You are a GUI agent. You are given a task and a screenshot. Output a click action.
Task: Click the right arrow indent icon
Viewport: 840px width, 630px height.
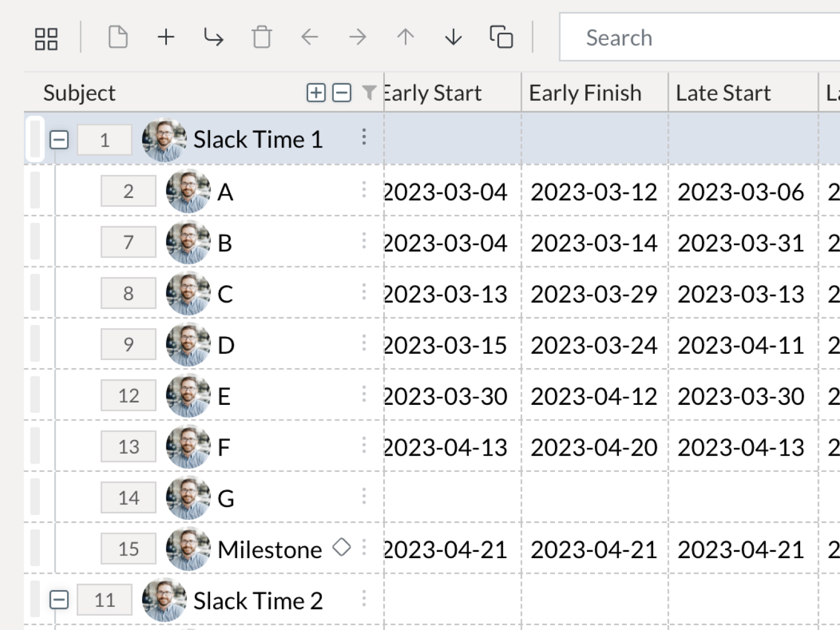pos(358,37)
